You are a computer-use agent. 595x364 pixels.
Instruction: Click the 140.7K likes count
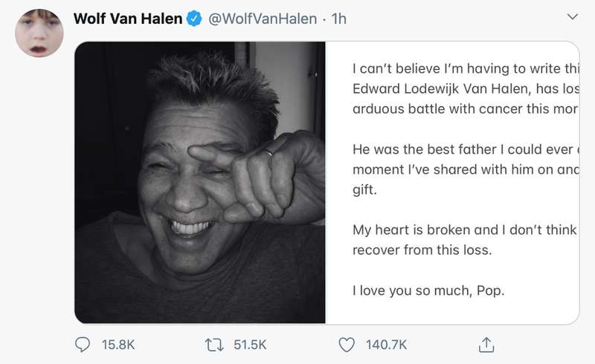click(x=386, y=345)
